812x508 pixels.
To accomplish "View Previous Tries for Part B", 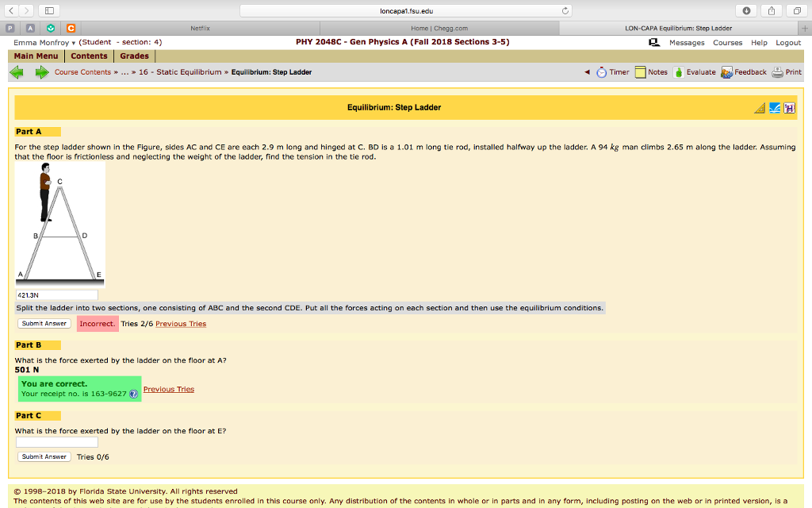I will click(x=169, y=389).
